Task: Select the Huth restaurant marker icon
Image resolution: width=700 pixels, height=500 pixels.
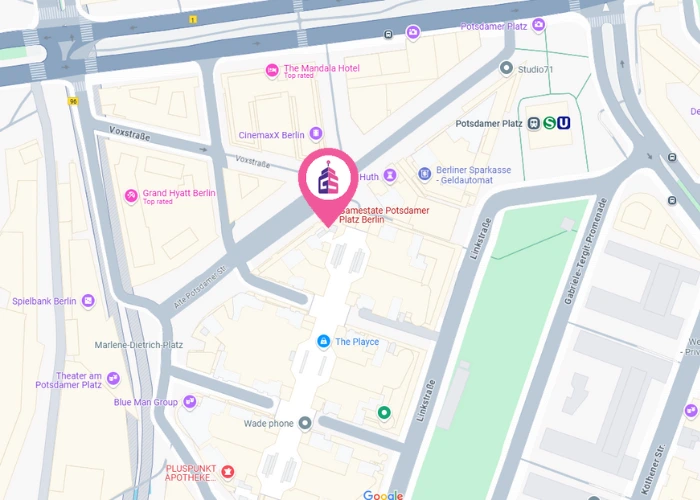Action: point(390,175)
